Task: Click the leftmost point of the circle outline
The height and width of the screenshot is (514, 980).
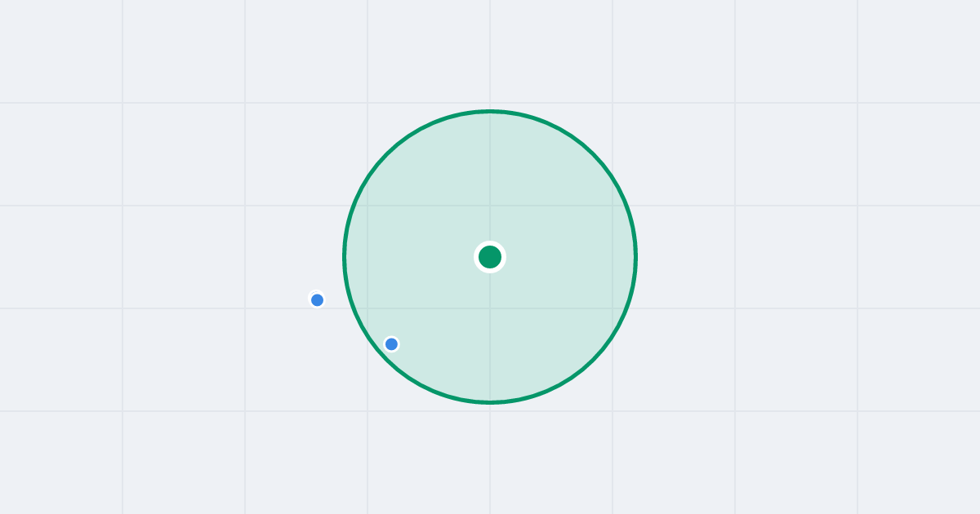Action: tap(345, 257)
